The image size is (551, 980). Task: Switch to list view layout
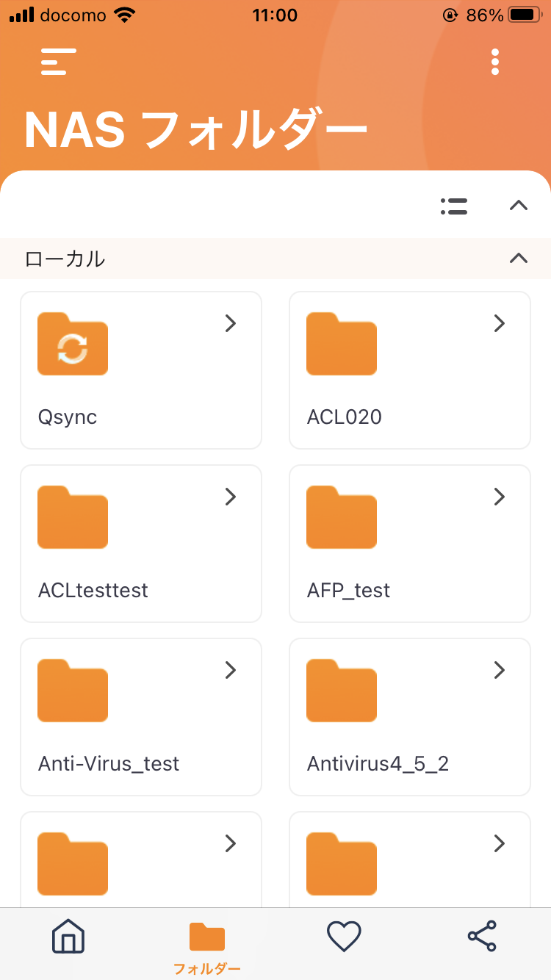coord(454,206)
